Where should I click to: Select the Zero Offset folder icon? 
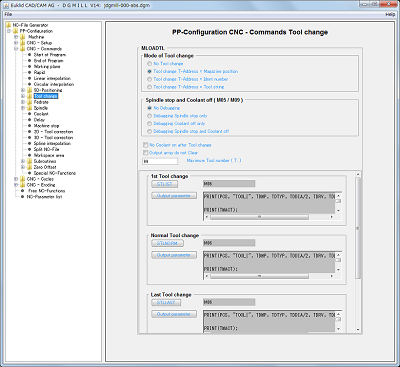30,167
